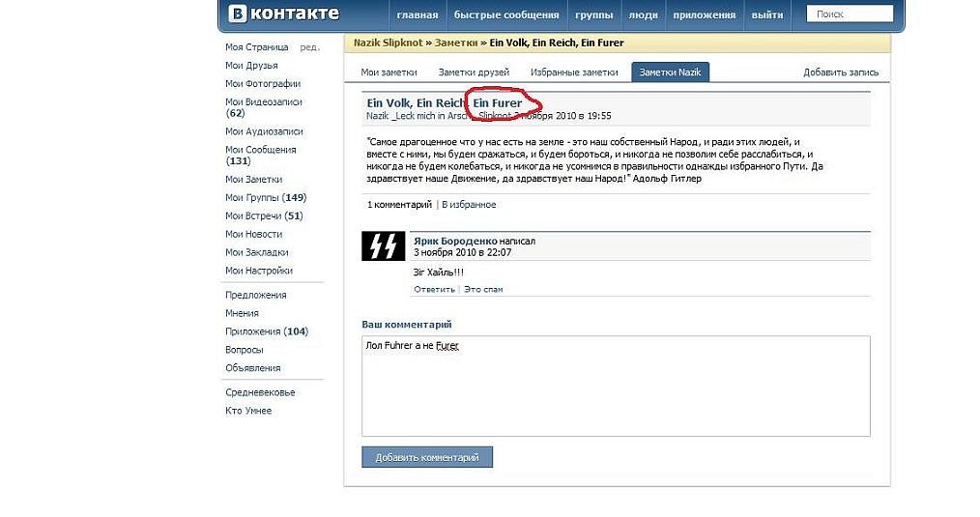Click the commenter's avatar thumbnail
The width and height of the screenshot is (980, 517).
point(383,246)
